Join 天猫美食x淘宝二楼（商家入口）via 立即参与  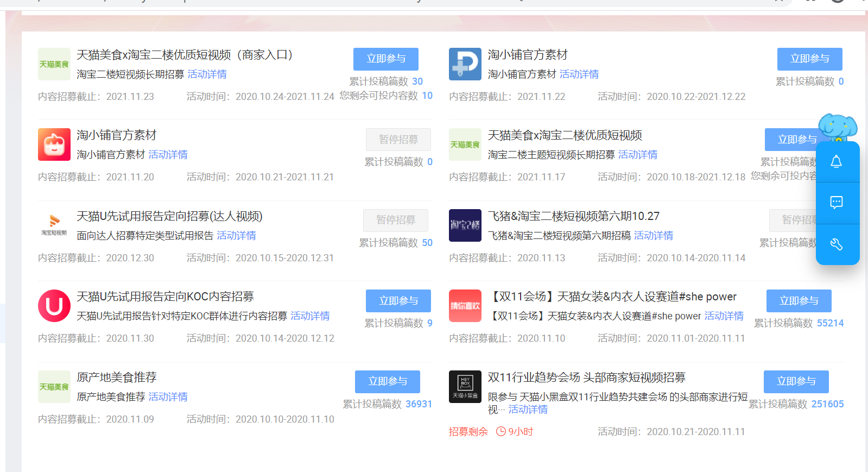pyautogui.click(x=386, y=59)
